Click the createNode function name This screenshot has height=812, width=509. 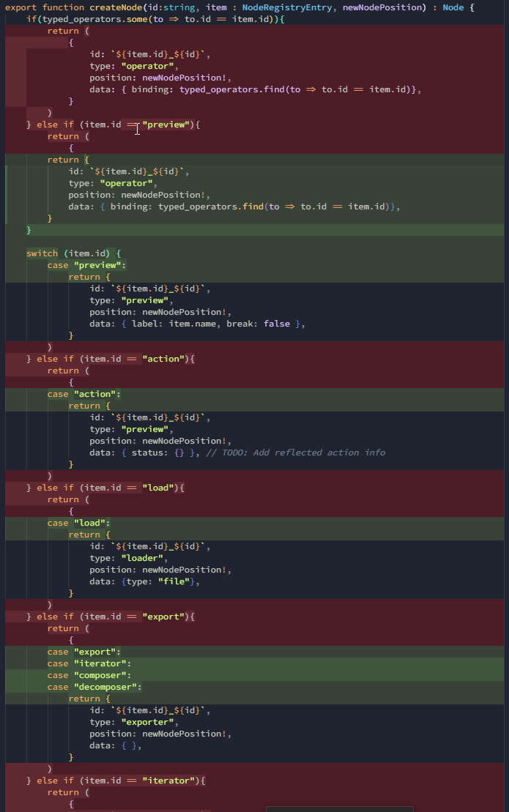point(116,7)
